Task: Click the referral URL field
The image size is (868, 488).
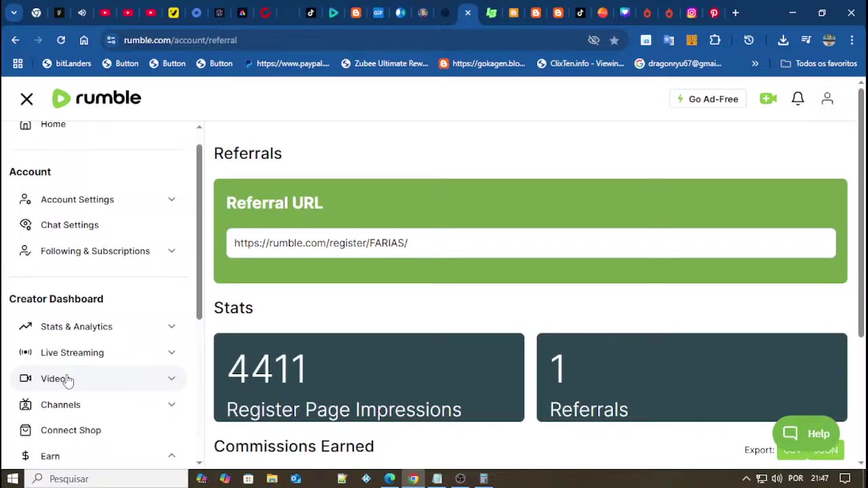Action: pyautogui.click(x=531, y=243)
